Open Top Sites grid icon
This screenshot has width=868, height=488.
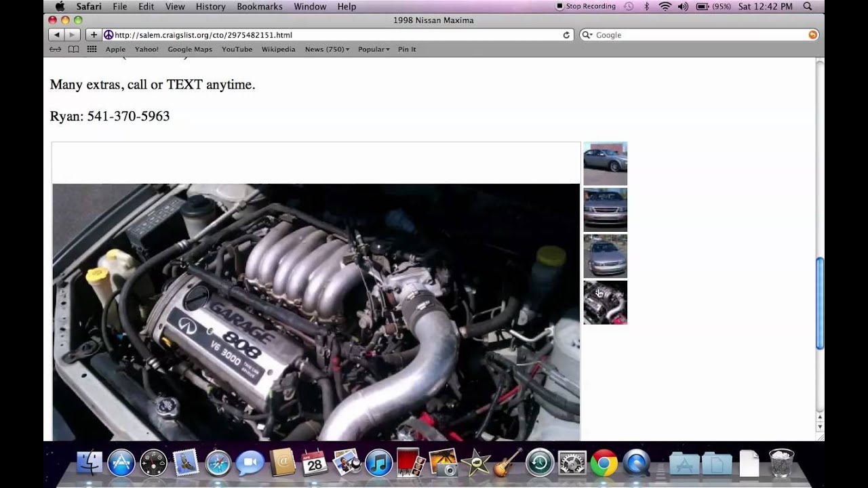tap(92, 49)
